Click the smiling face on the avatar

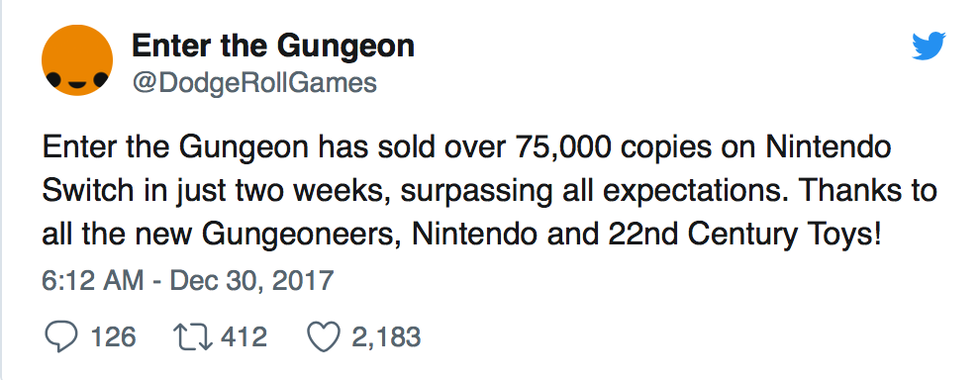point(77,80)
